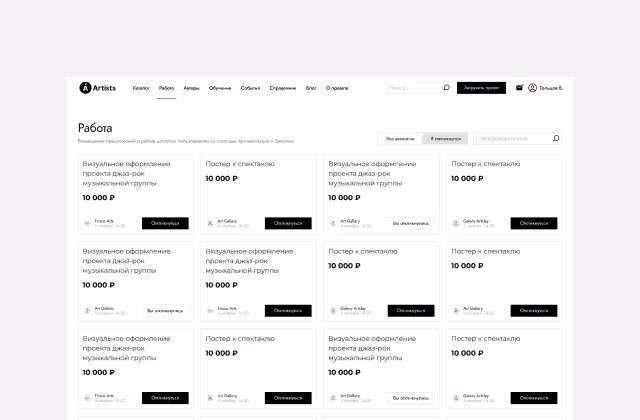Screen dimensions: 640x420
Task: Open messages via the envelope icon
Action: 519,88
